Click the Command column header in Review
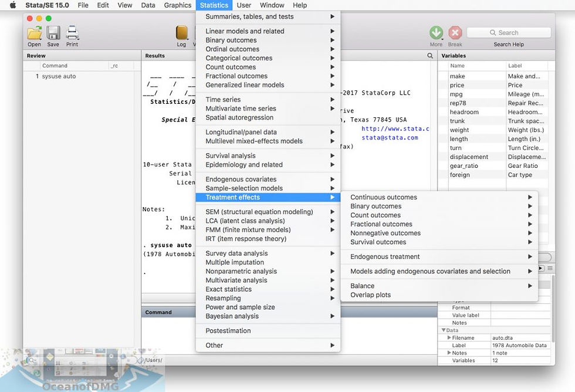The height and width of the screenshot is (392, 575). tap(75, 66)
